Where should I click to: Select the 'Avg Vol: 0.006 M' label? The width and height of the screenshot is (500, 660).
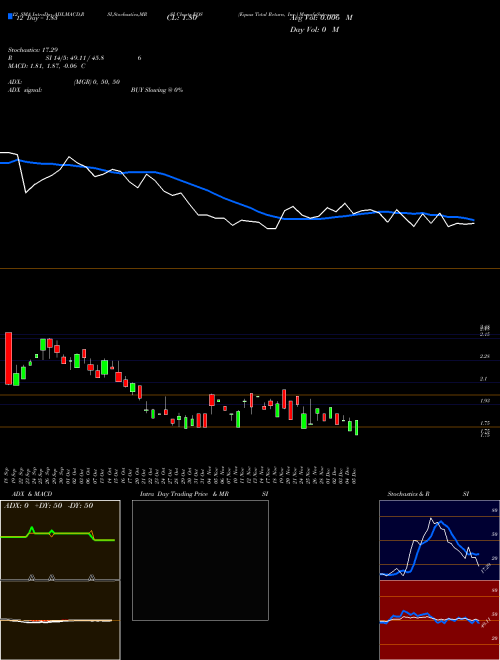coord(321,18)
